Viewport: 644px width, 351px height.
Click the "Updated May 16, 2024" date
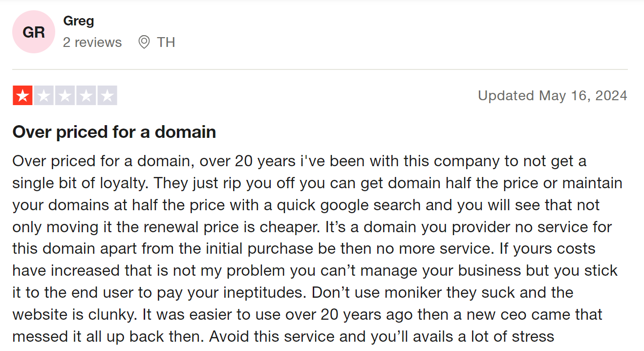pos(553,95)
